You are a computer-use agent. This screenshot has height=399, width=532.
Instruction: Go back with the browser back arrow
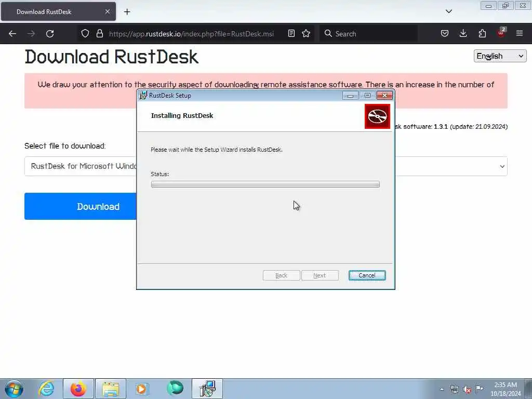pyautogui.click(x=12, y=34)
